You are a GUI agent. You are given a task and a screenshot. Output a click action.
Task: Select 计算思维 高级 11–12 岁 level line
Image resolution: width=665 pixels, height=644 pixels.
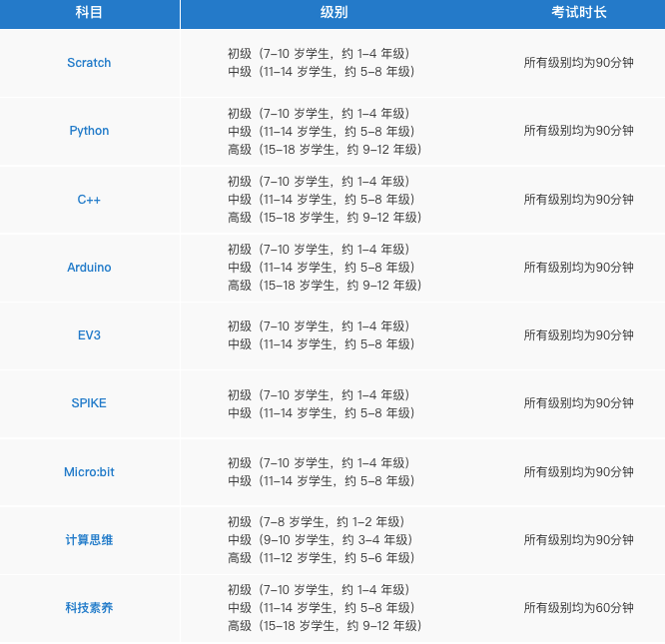pyautogui.click(x=322, y=557)
